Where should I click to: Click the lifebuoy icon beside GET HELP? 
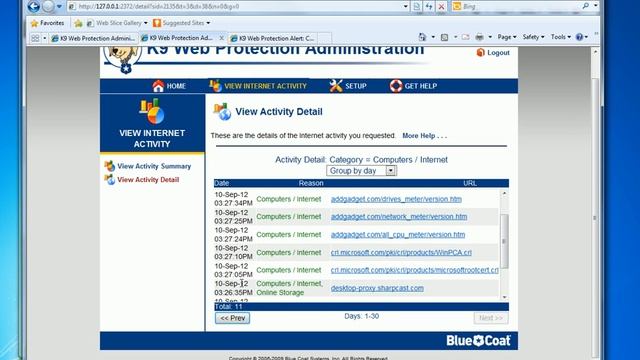[x=396, y=86]
